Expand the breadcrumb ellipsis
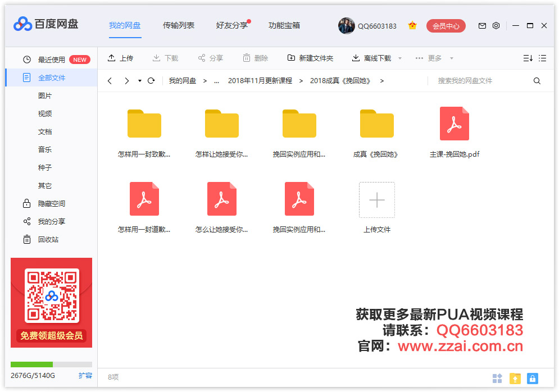 click(216, 81)
